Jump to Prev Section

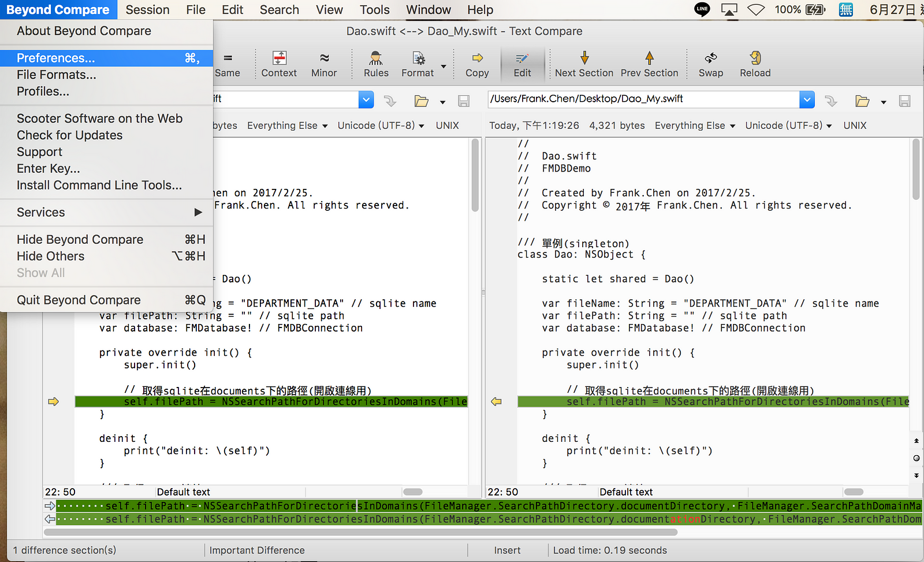click(649, 64)
